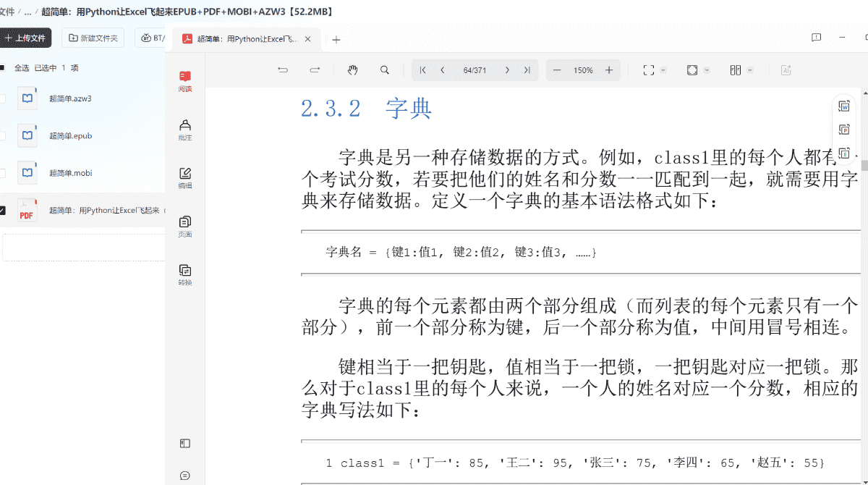Open the 批注 annotation panel
Screen dimensions: 868x485
[x=185, y=130]
